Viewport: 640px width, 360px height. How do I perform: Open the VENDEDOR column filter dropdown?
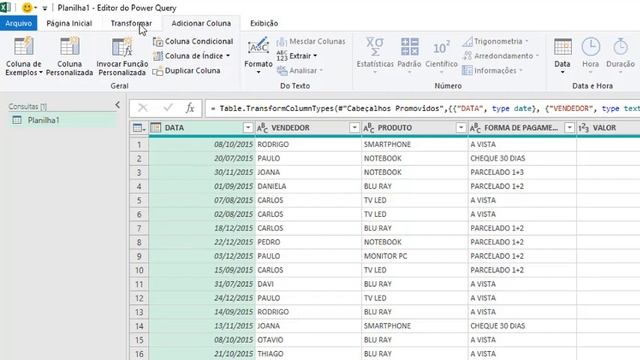pos(354,128)
